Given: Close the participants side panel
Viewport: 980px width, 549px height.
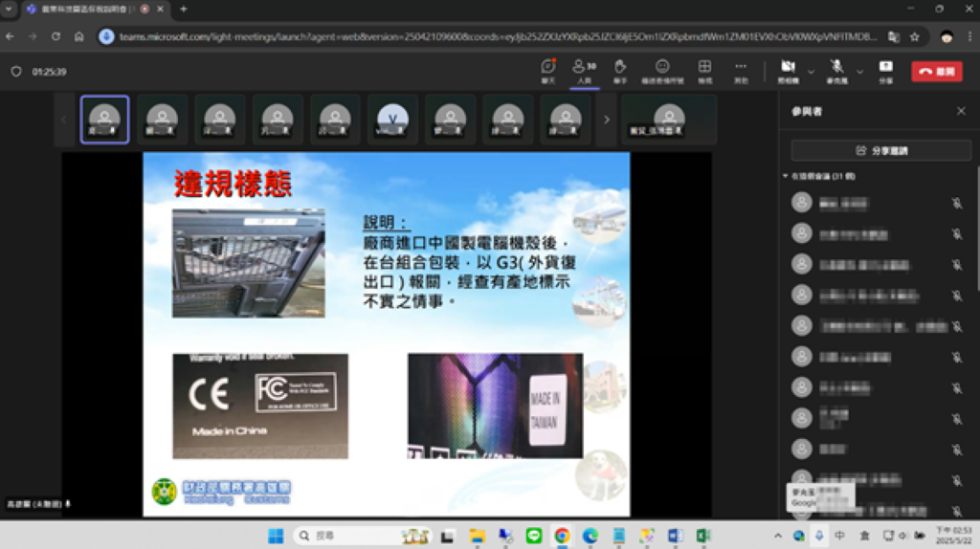Looking at the screenshot, I should tap(961, 111).
